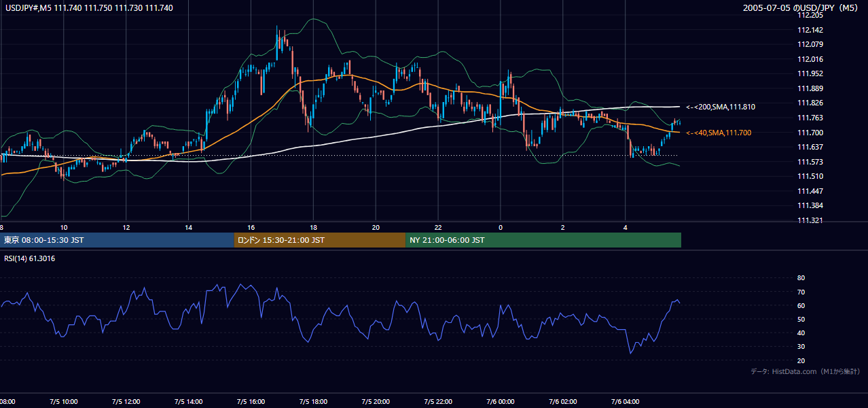868x408 pixels.
Task: Click the HistData.com data source credit
Action: point(806,371)
